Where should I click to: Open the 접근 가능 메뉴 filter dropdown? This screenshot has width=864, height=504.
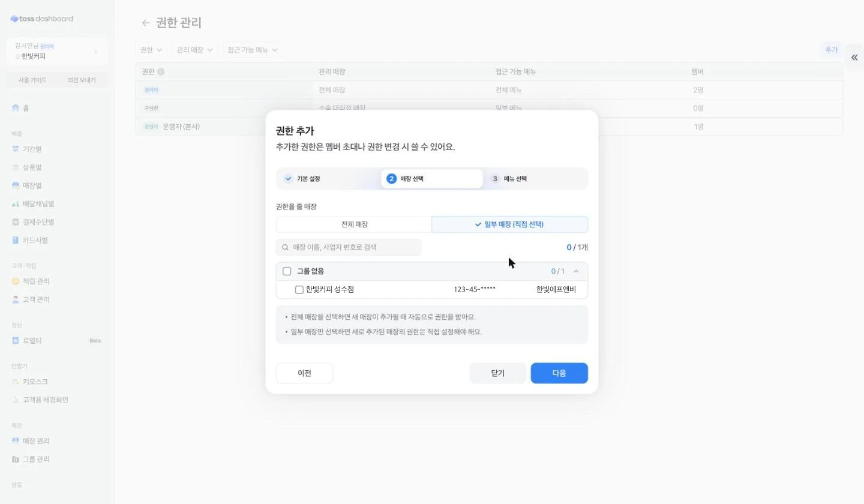[252, 50]
